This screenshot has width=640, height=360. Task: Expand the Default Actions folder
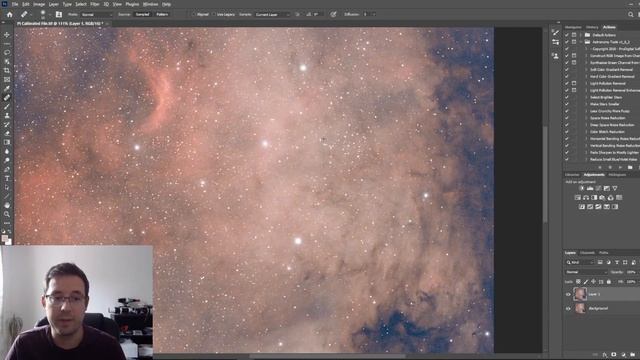(x=581, y=35)
